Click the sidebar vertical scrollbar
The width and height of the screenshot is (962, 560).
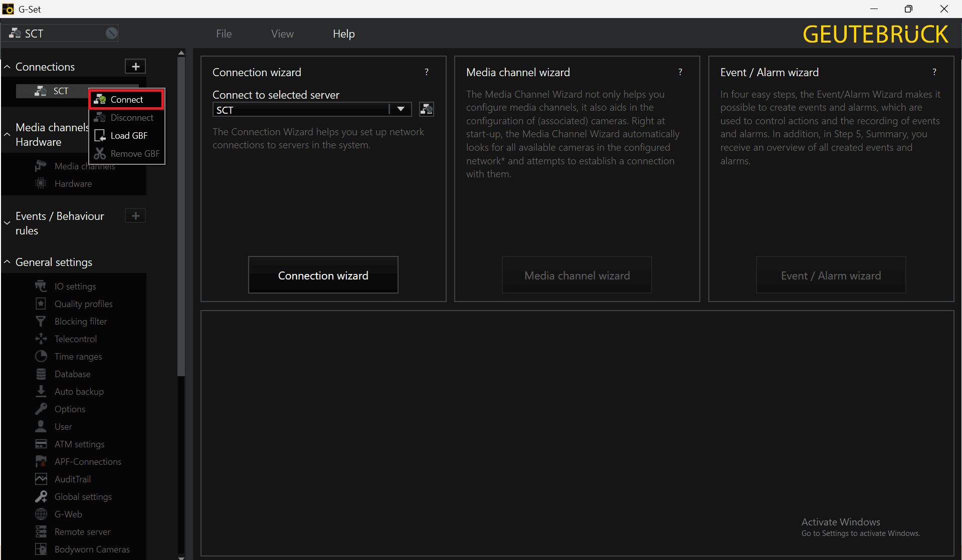tap(181, 215)
